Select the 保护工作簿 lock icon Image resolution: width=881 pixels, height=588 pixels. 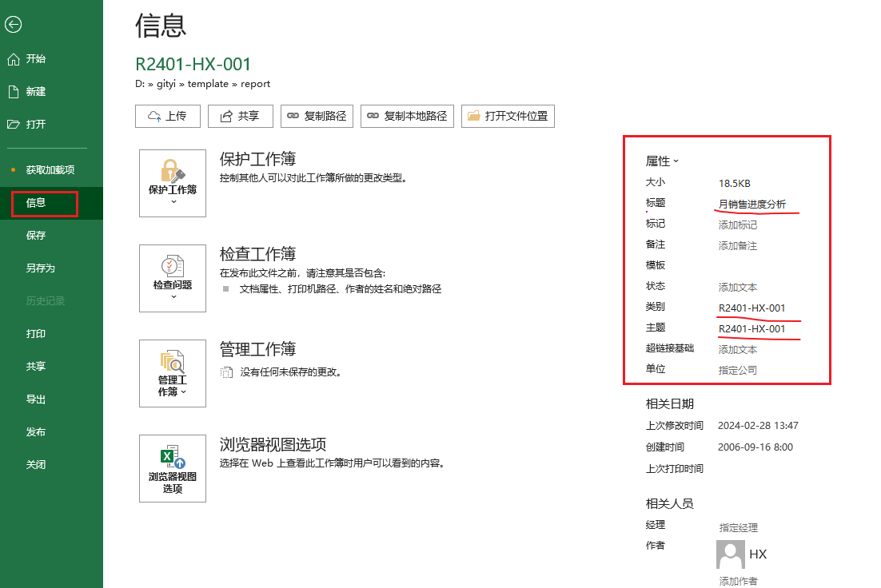click(x=172, y=172)
